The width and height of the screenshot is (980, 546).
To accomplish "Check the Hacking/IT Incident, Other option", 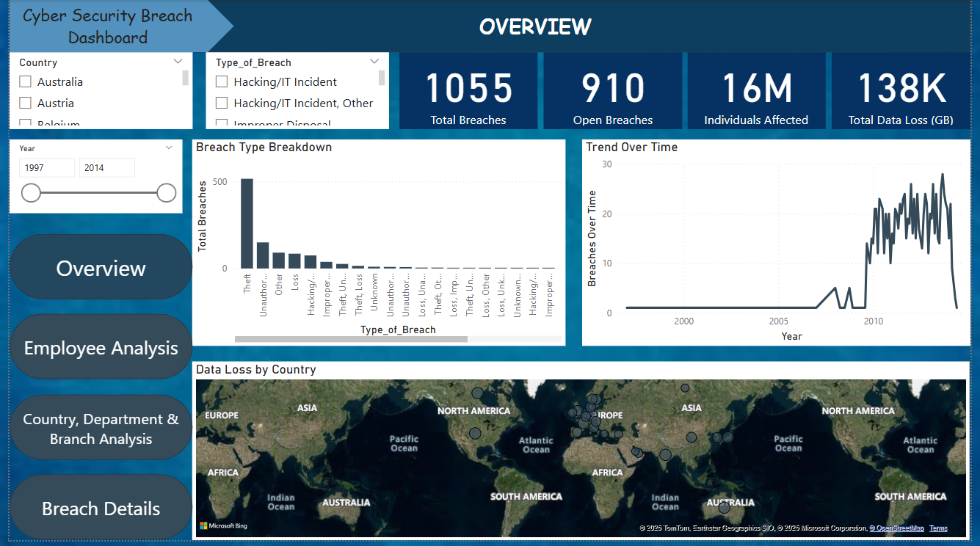I will pos(222,103).
